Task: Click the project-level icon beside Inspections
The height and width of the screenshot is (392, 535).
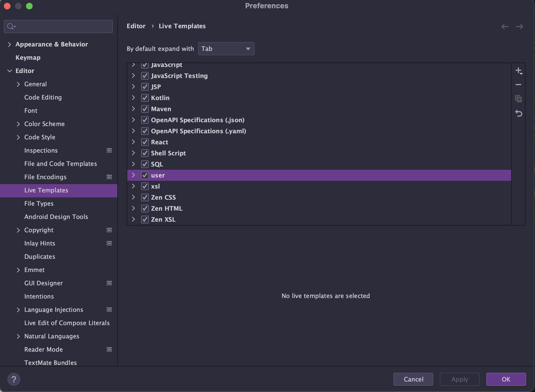Action: click(x=109, y=150)
